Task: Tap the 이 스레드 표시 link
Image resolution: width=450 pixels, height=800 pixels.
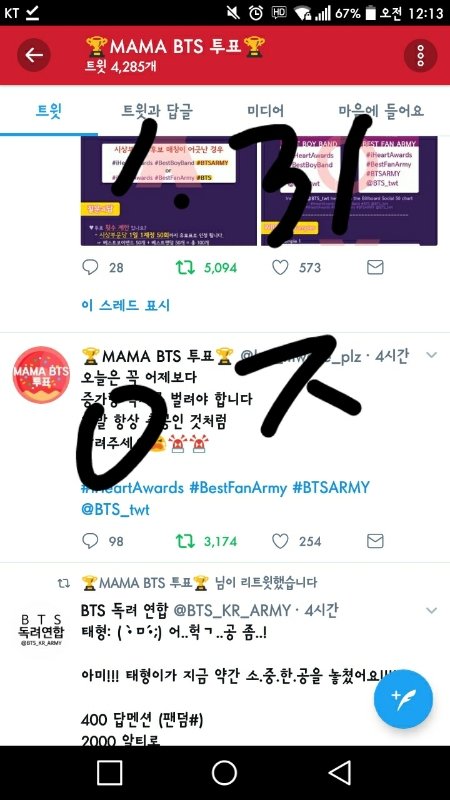Action: [126, 305]
